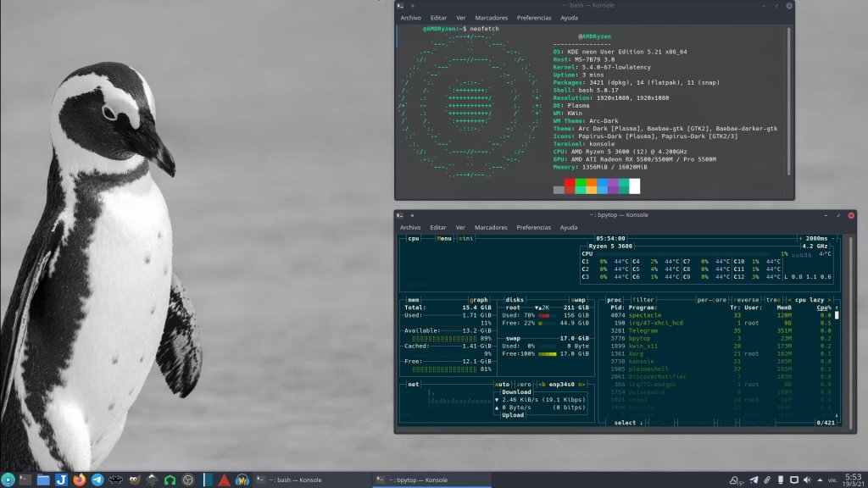Open Preferencias menu in bpytop Konsole
Viewport: 868px width, 488px height.
coord(533,227)
